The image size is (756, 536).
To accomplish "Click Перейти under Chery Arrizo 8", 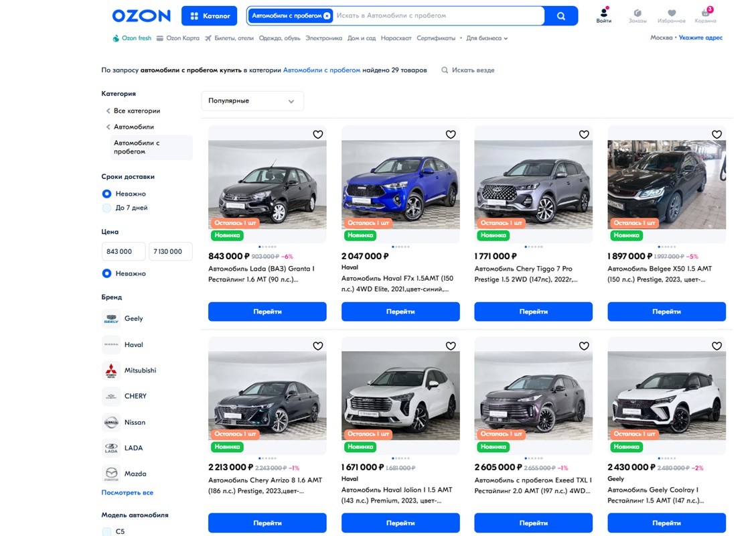I will (267, 523).
